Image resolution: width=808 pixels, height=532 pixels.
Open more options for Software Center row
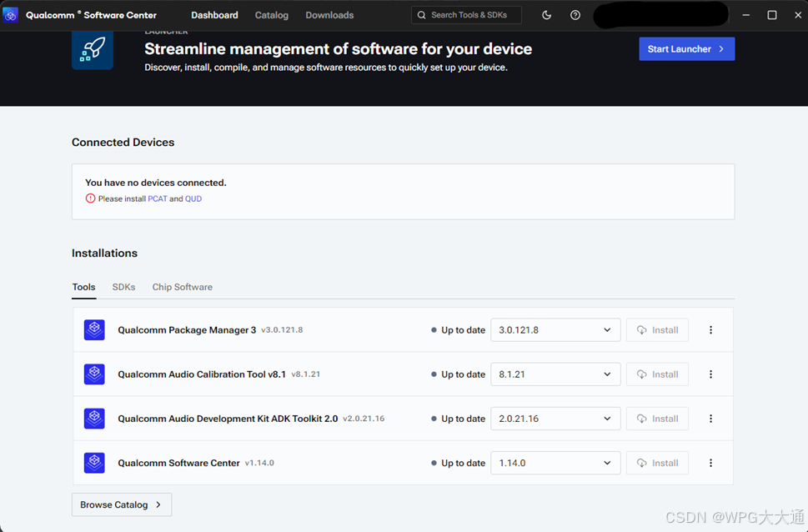click(710, 463)
